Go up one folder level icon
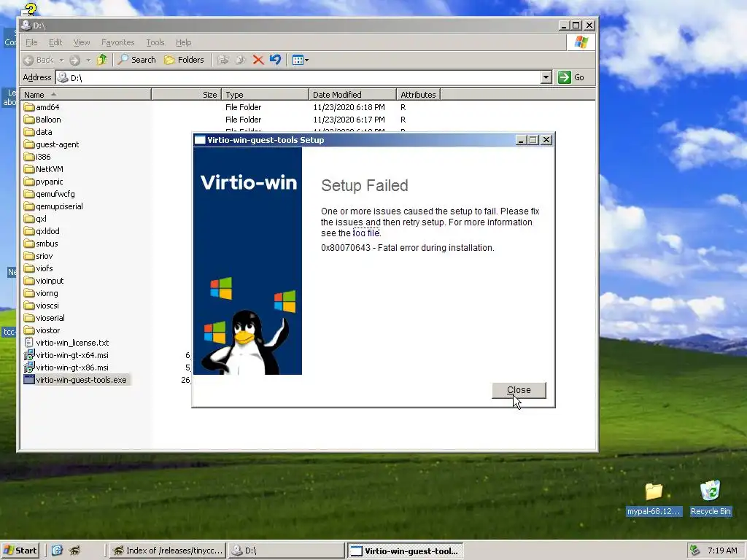This screenshot has width=747, height=560. coord(102,60)
